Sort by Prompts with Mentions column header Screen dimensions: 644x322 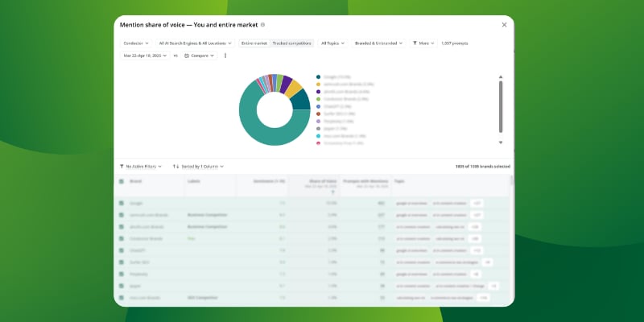click(x=365, y=180)
